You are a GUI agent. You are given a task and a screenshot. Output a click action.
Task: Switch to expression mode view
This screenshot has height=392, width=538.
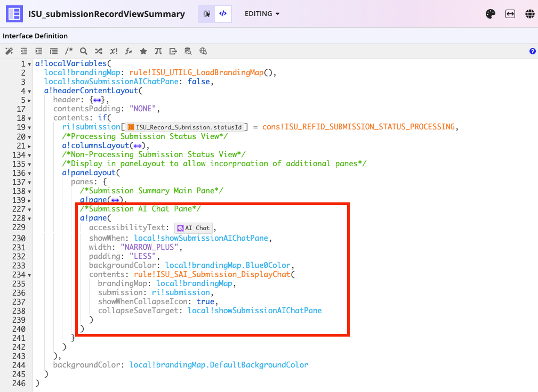coord(223,14)
